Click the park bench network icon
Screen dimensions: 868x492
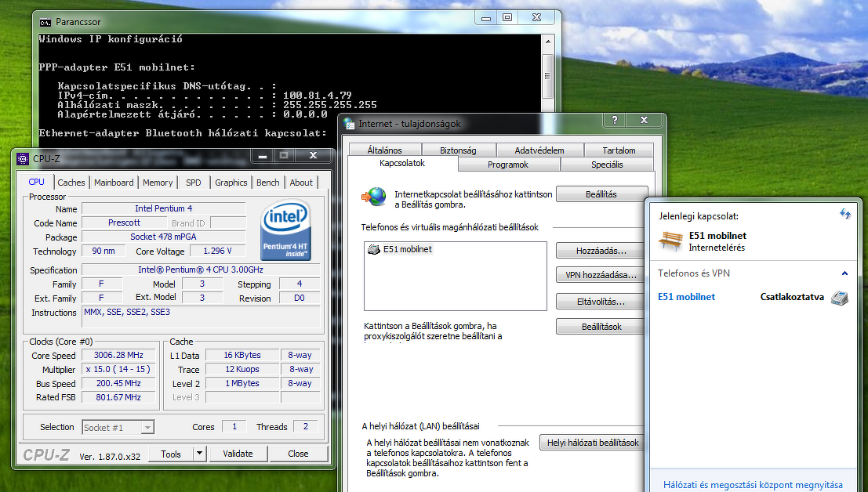670,241
